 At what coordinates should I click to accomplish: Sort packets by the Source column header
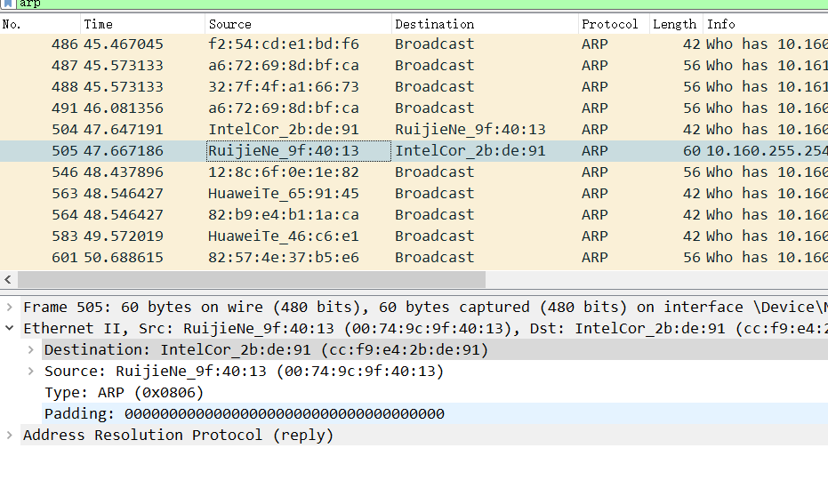298,24
